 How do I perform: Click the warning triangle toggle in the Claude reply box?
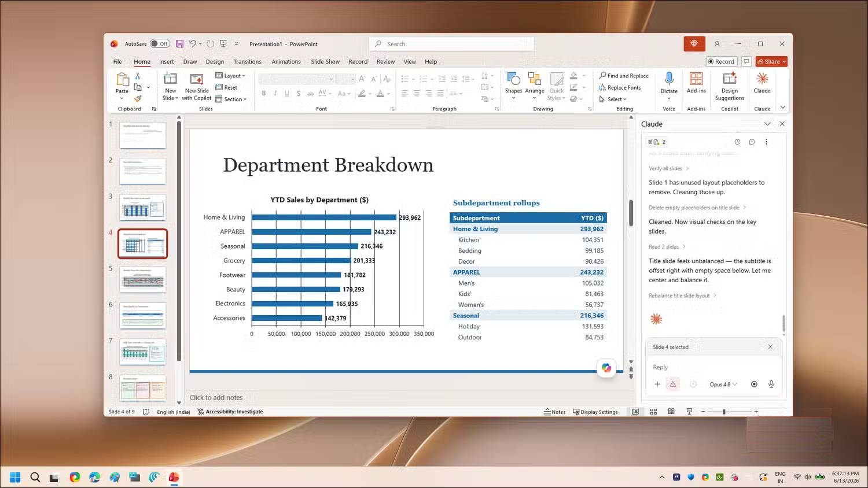pos(673,384)
